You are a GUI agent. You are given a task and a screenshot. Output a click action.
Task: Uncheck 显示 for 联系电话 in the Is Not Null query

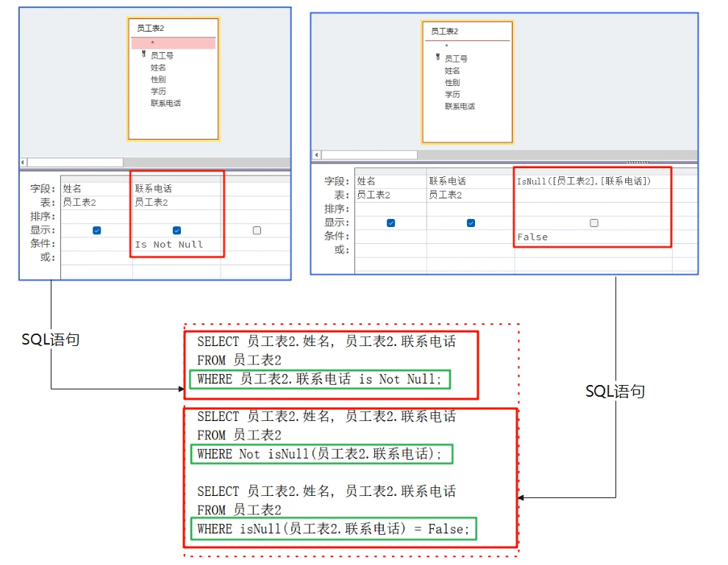coord(177,231)
